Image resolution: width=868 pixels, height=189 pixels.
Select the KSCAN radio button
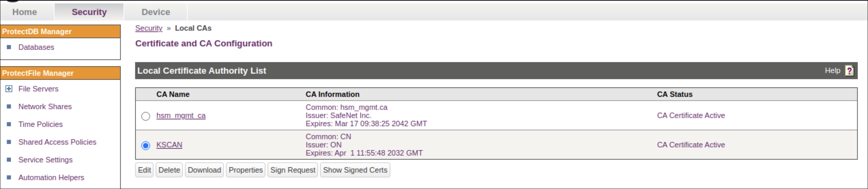(146, 145)
